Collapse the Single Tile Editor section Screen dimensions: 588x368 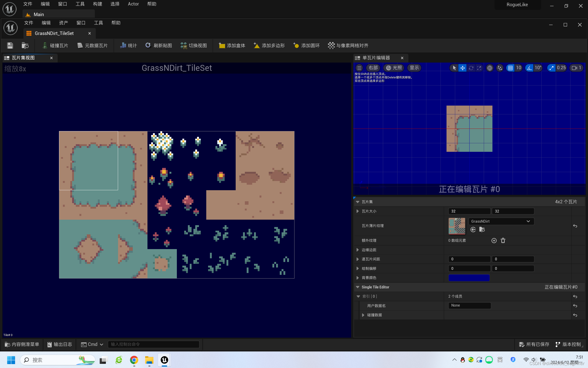[x=358, y=287]
